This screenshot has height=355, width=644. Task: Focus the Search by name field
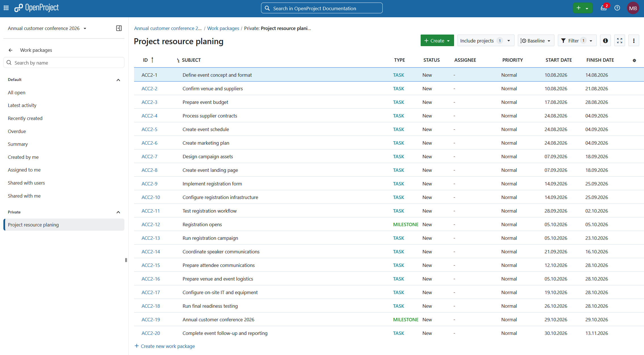(64, 63)
